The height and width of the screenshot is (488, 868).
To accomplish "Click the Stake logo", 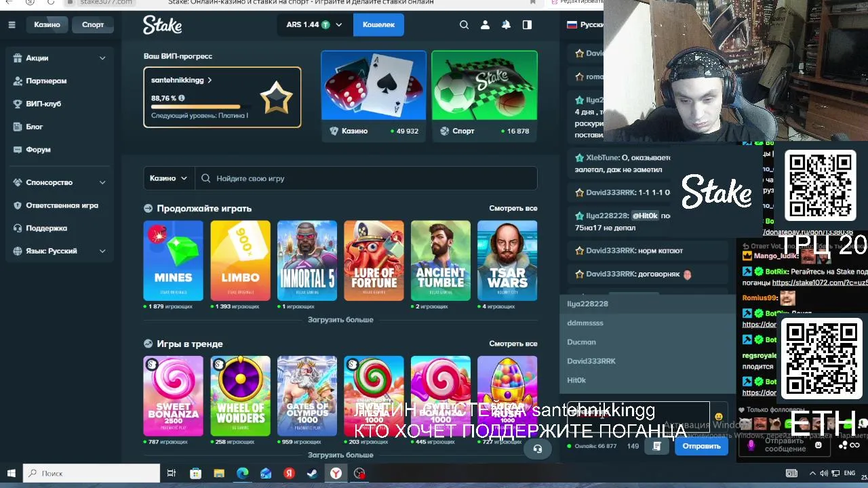I will pyautogui.click(x=162, y=25).
